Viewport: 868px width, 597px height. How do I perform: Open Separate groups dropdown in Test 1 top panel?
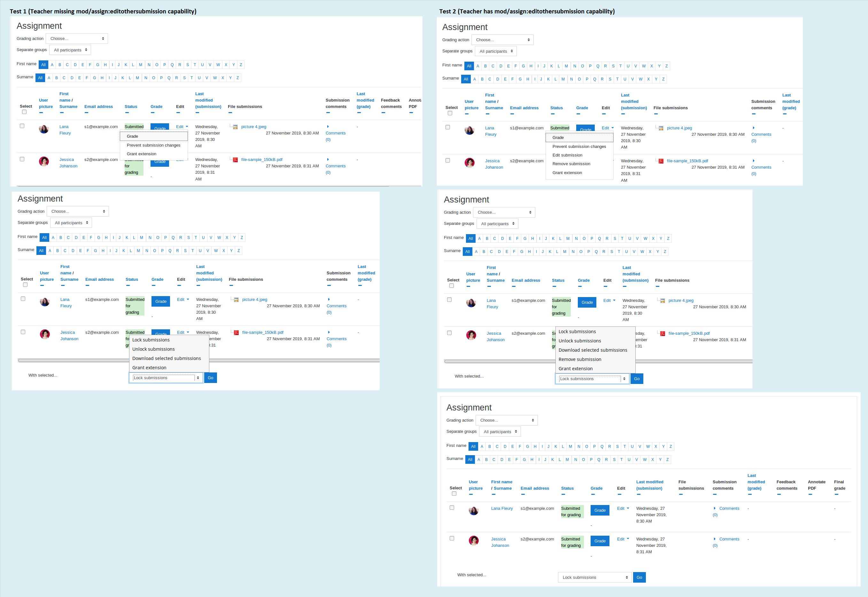tap(70, 50)
